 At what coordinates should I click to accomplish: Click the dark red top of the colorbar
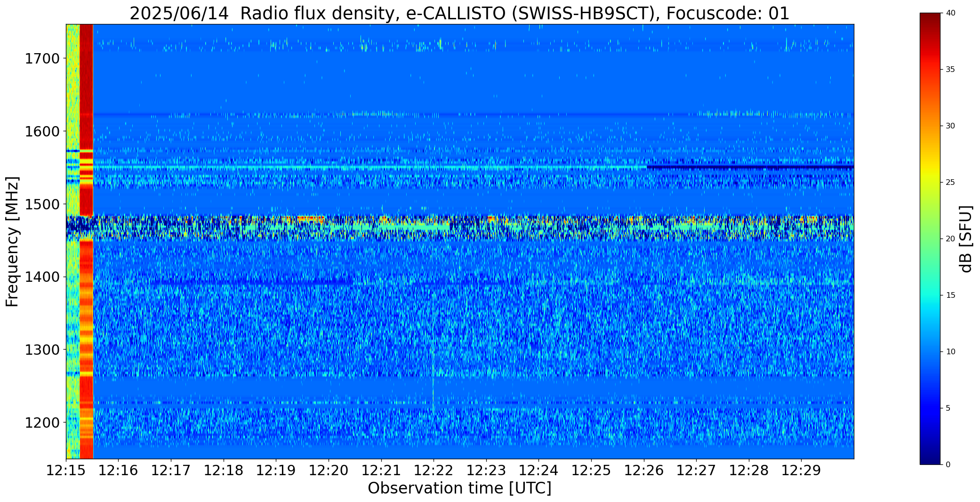coord(931,19)
